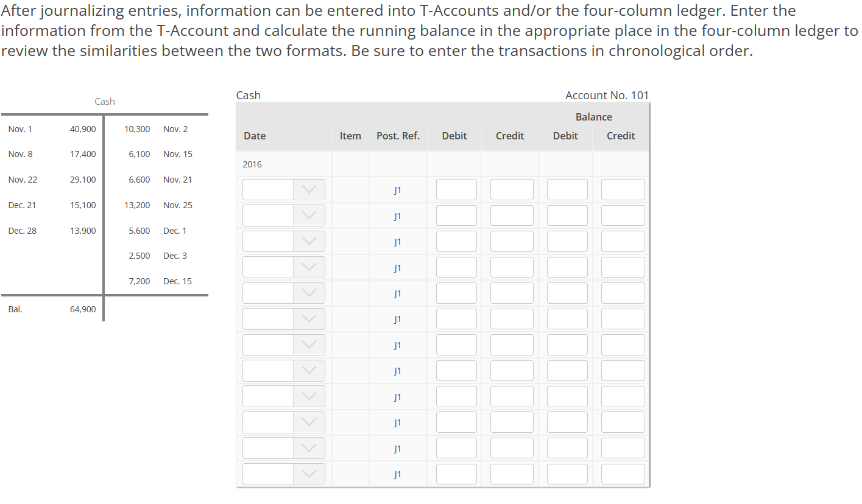Select the Balance Debit field in the eleventh row
This screenshot has width=862, height=504.
(567, 448)
